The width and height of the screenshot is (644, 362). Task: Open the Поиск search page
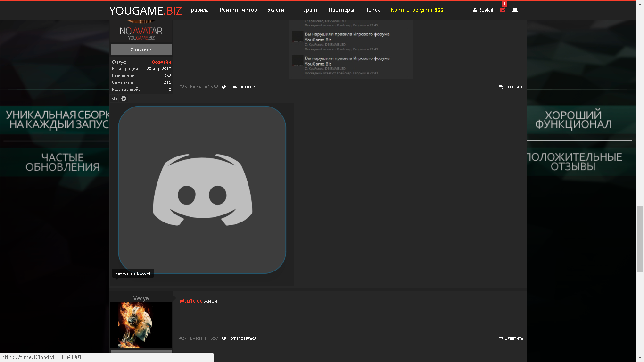372,10
